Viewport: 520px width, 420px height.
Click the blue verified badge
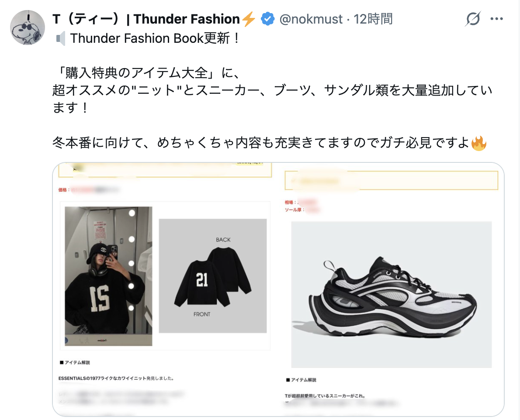tap(267, 19)
